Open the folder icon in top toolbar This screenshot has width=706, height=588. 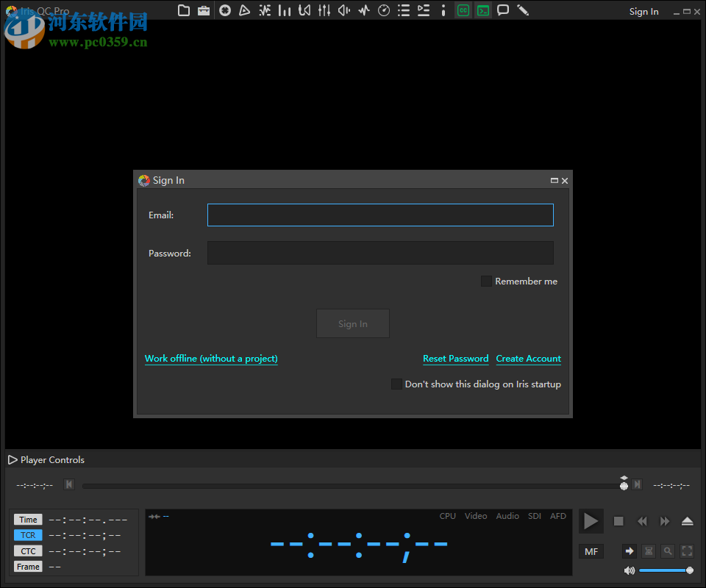(x=184, y=10)
